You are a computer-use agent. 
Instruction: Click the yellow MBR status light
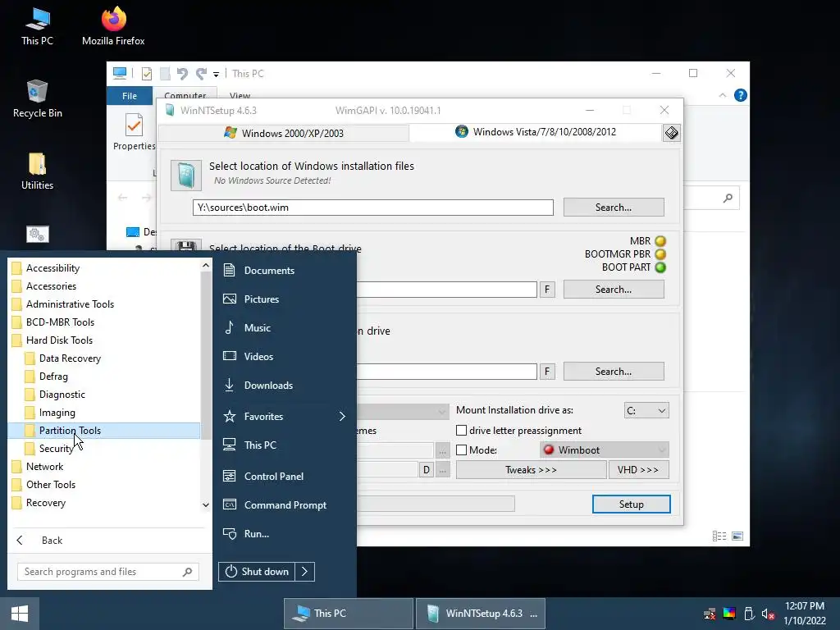[x=660, y=241]
